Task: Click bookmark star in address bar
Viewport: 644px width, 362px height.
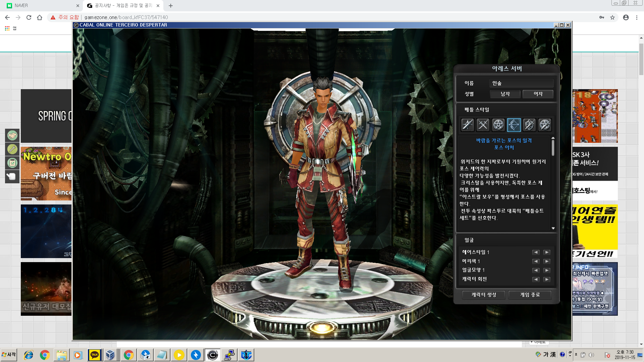Action: [612, 17]
